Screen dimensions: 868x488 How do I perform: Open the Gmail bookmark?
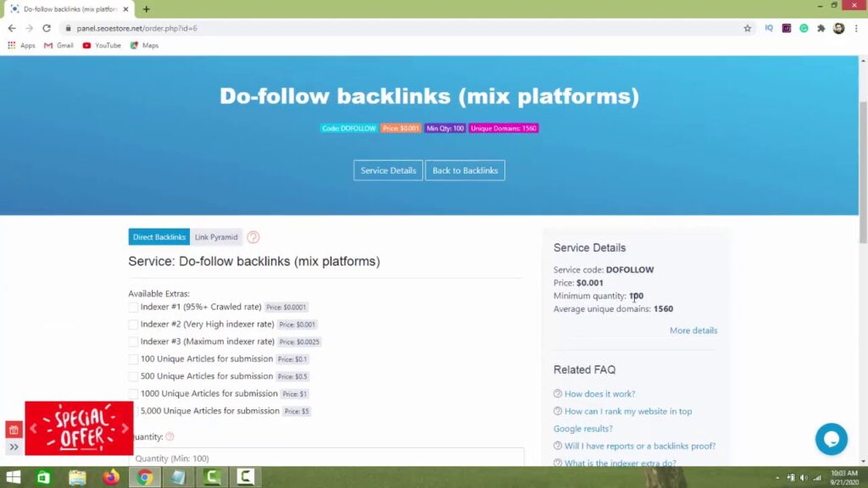pos(58,46)
